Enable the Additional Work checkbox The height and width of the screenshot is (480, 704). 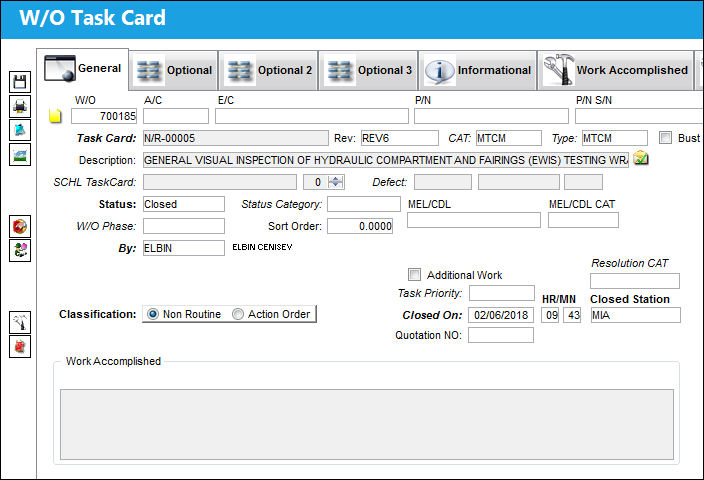tap(414, 274)
